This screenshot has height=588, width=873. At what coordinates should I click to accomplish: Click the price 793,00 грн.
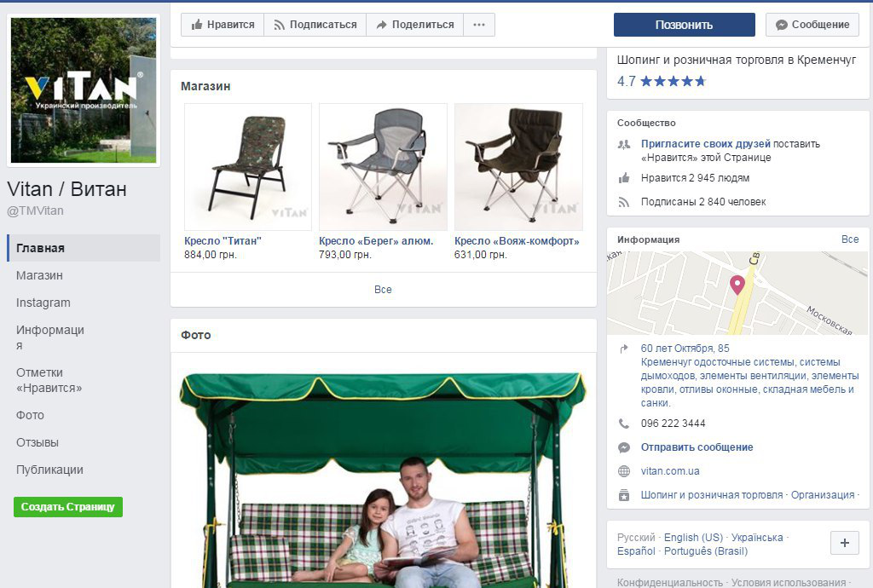(345, 255)
